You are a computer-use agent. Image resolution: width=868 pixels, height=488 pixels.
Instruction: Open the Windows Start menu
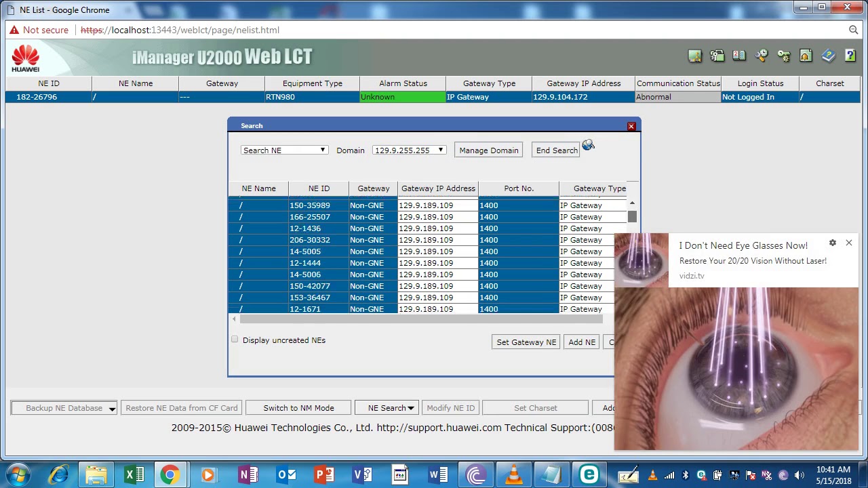pos(18,474)
